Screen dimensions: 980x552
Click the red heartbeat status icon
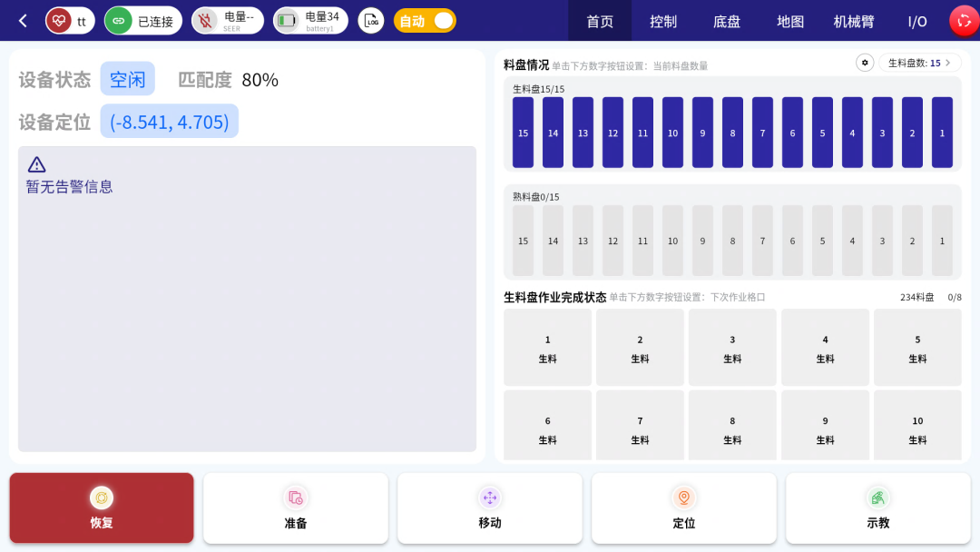(59, 21)
